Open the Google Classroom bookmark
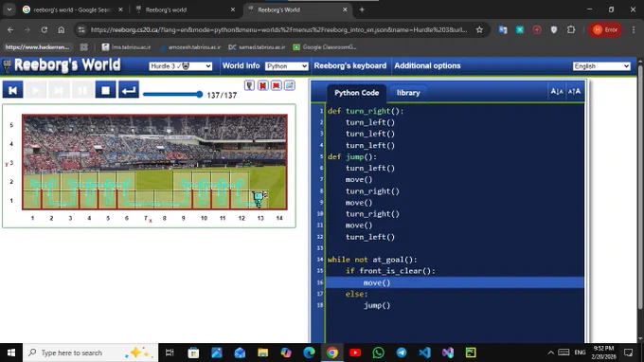Screen dimensions: 644x362 tap(325, 47)
